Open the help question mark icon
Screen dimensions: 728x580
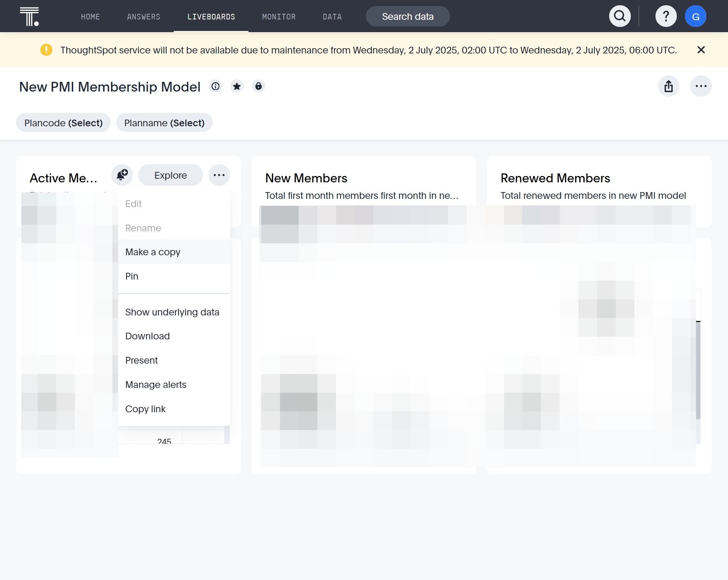[666, 16]
